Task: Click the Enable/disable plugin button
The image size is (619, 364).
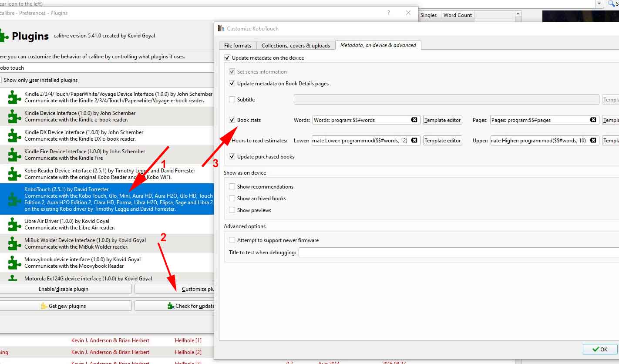Action: [x=65, y=289]
